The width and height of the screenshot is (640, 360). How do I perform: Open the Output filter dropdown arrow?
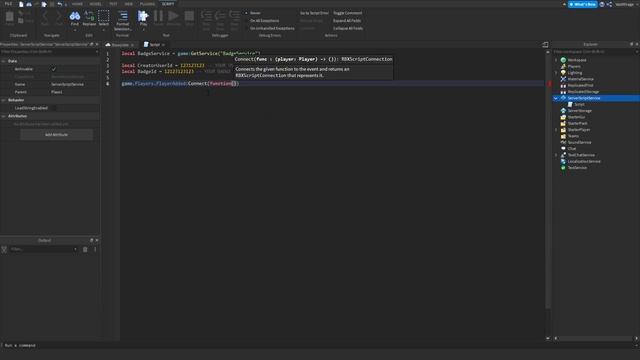(x=75, y=249)
